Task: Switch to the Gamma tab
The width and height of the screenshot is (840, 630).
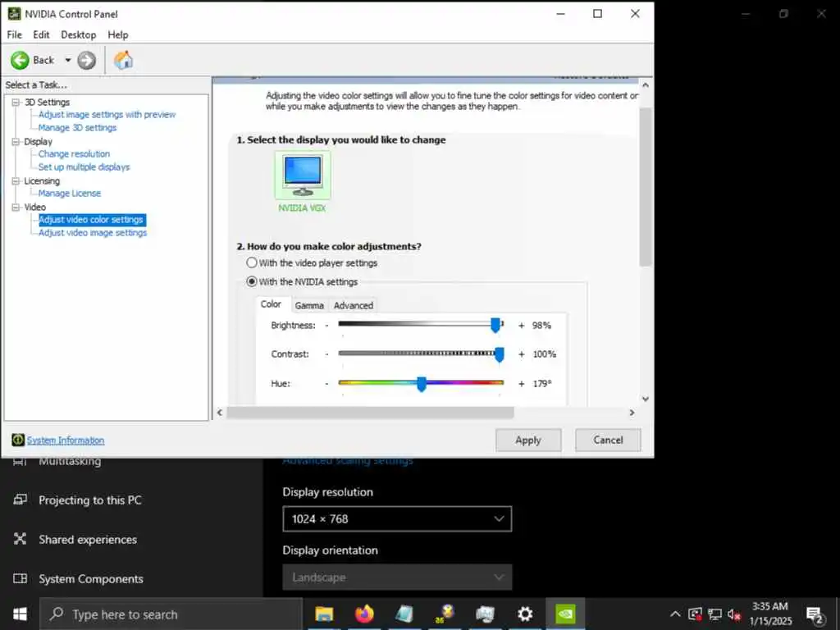Action: point(309,305)
